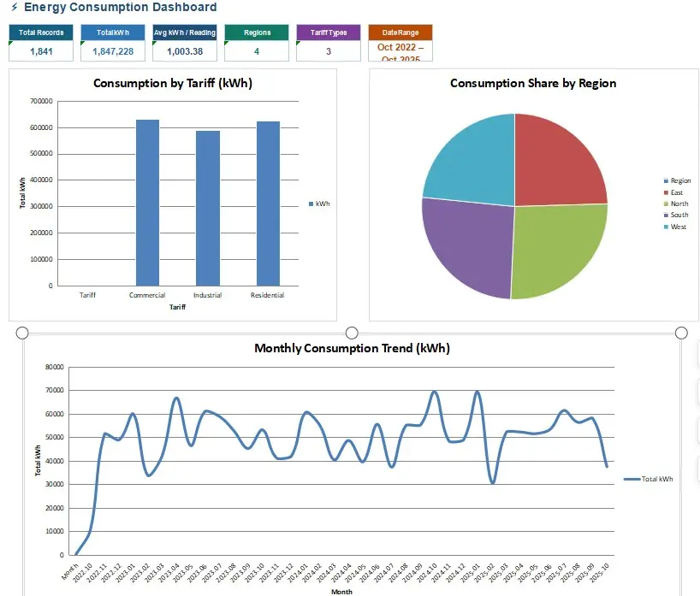Viewport: 700px width, 596px height.
Task: Click the North legend entry of pie chart
Action: tap(676, 204)
